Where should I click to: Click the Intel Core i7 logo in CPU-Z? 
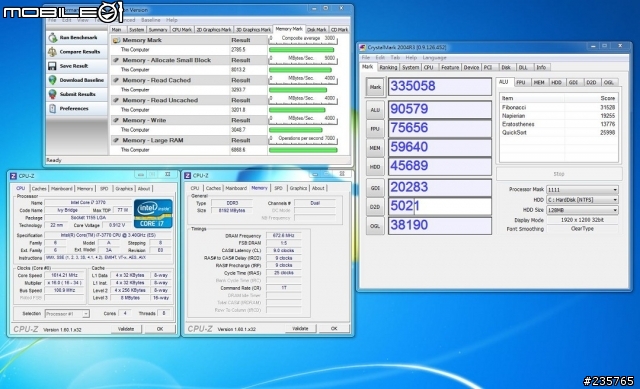click(x=153, y=213)
